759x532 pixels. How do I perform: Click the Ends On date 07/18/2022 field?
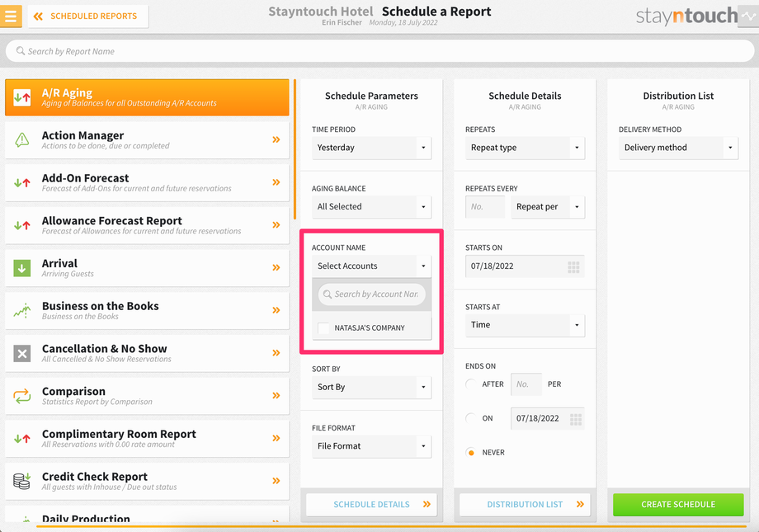tap(548, 418)
